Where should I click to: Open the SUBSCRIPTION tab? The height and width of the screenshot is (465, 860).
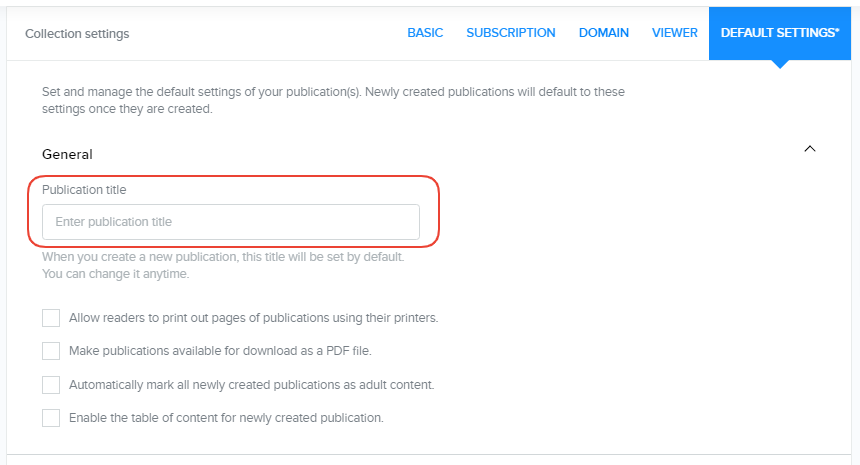coord(510,33)
